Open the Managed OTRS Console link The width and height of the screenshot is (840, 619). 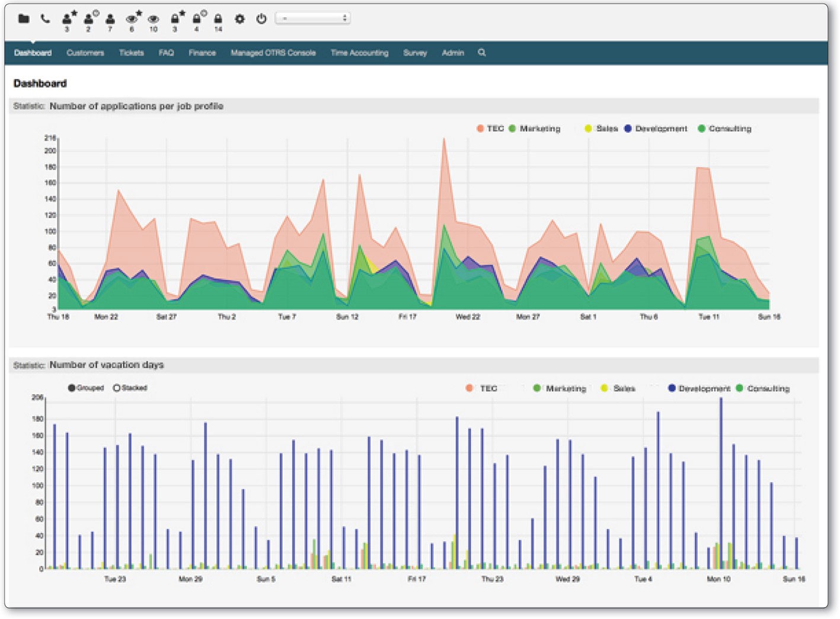[273, 53]
